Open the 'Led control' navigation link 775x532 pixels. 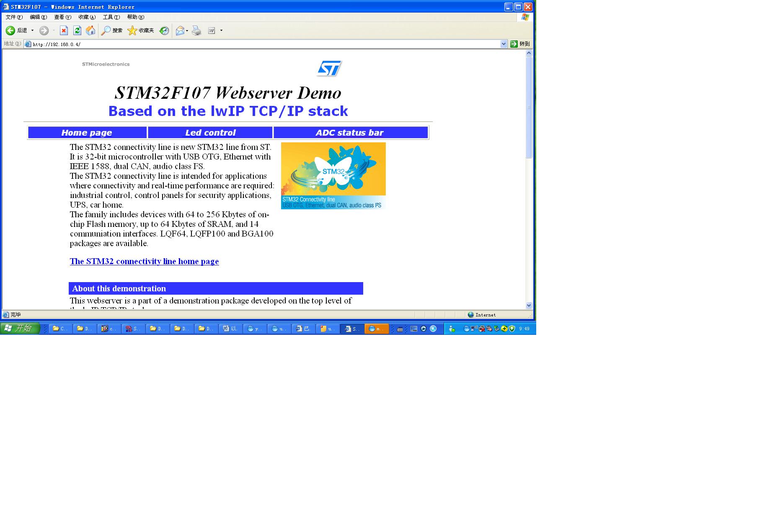pos(210,133)
